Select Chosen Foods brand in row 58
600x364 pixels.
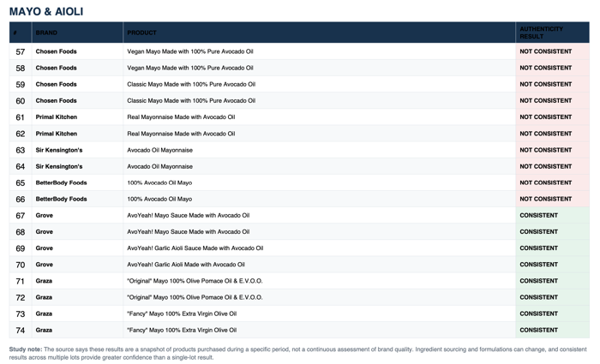[x=56, y=68]
